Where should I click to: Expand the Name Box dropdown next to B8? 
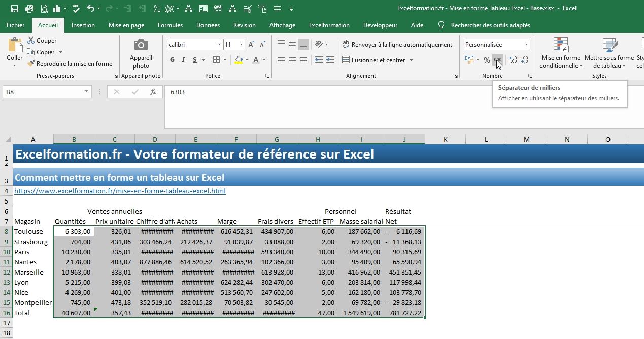pyautogui.click(x=86, y=92)
